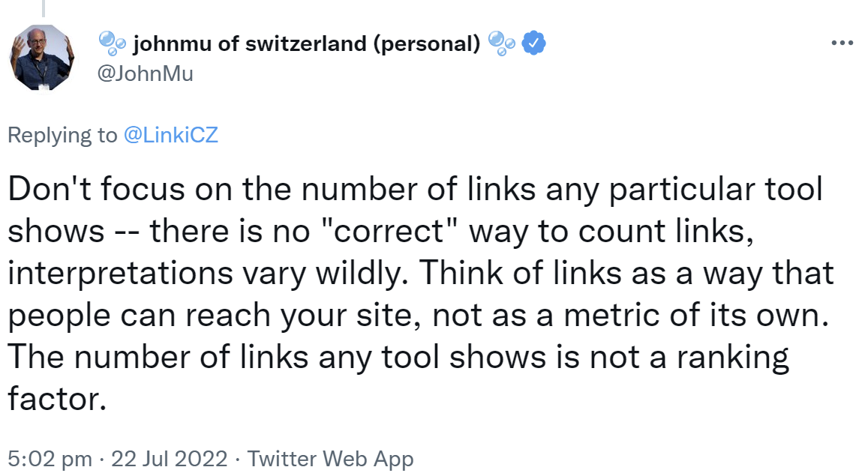Click the bubbles emoji after the display name
Screen dimensions: 868x476
[x=503, y=43]
